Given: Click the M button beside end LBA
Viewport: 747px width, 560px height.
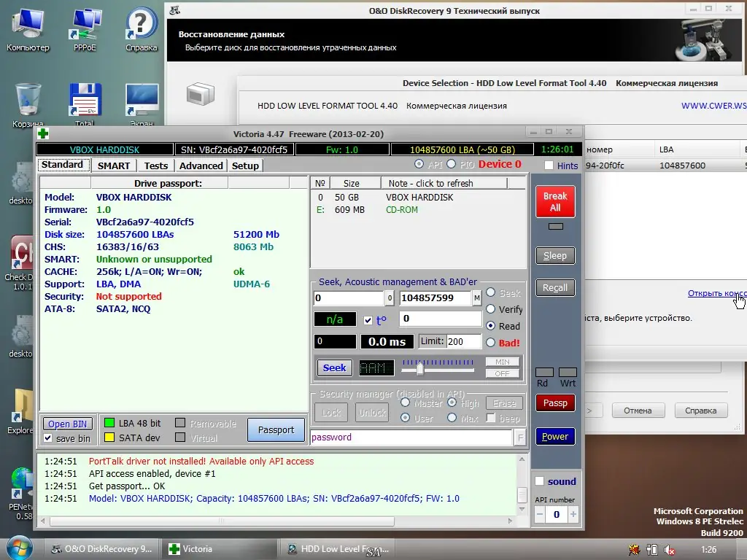Looking at the screenshot, I should point(476,298).
